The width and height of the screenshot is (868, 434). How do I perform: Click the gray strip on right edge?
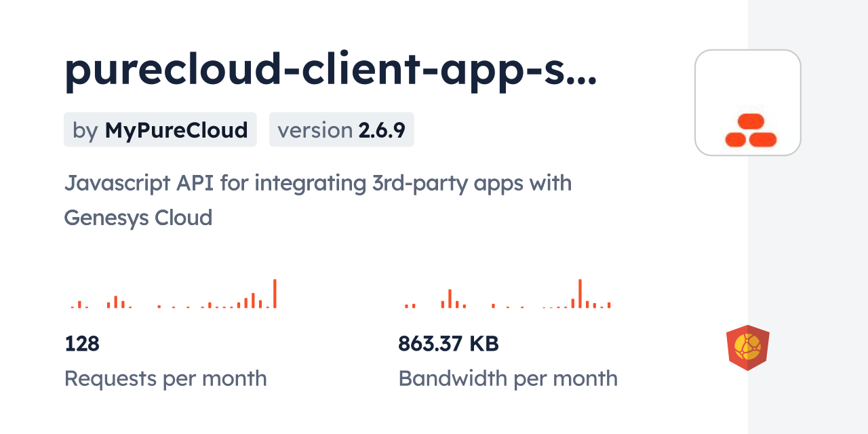click(808, 217)
